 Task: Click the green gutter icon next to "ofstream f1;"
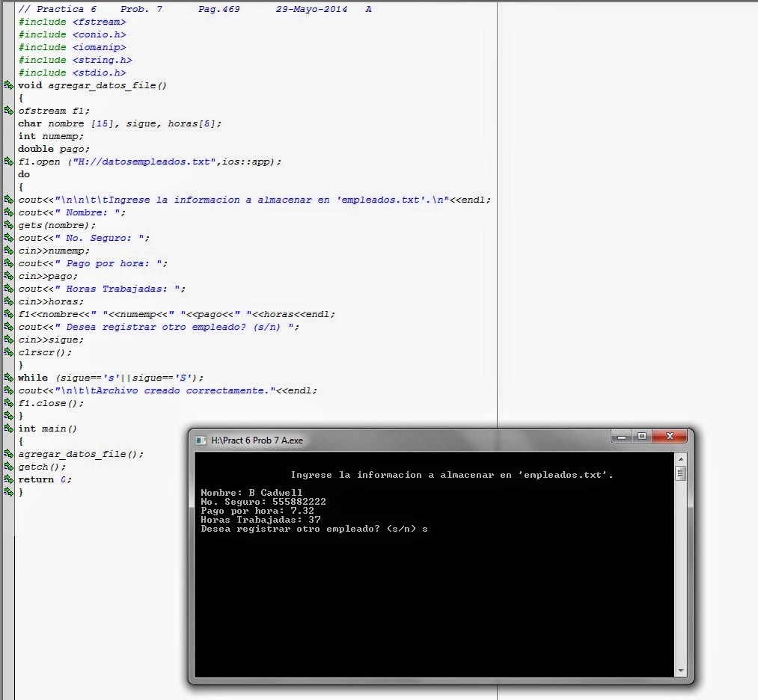coord(7,111)
